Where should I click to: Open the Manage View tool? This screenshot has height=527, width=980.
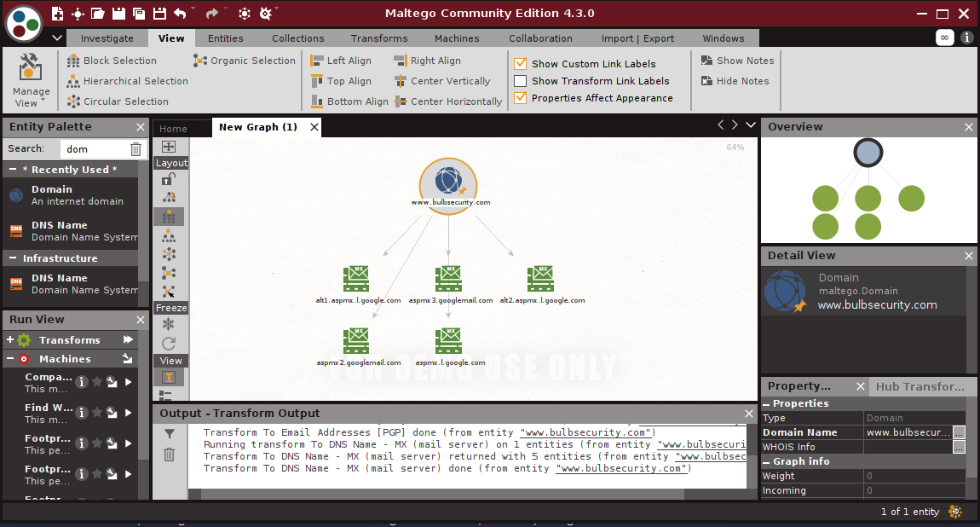click(x=31, y=81)
